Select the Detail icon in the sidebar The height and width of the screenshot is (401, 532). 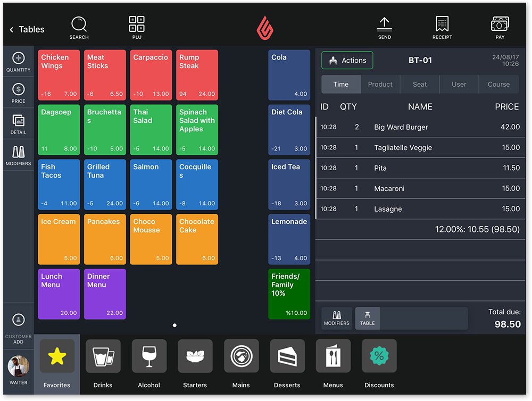click(18, 123)
